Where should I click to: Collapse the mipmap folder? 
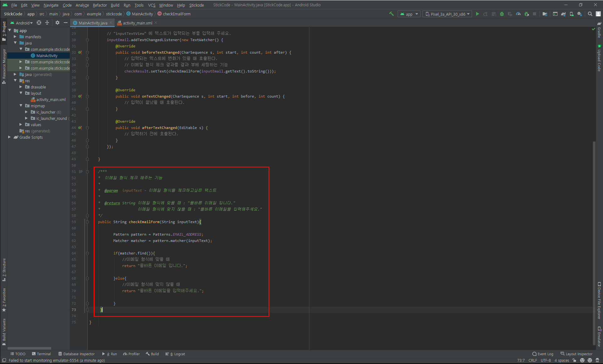[21, 106]
